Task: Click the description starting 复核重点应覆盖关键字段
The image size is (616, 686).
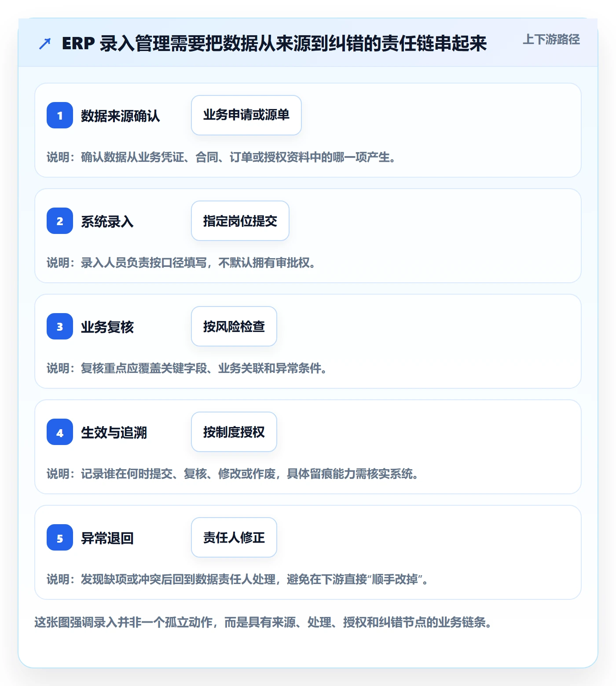Action: pyautogui.click(x=187, y=368)
